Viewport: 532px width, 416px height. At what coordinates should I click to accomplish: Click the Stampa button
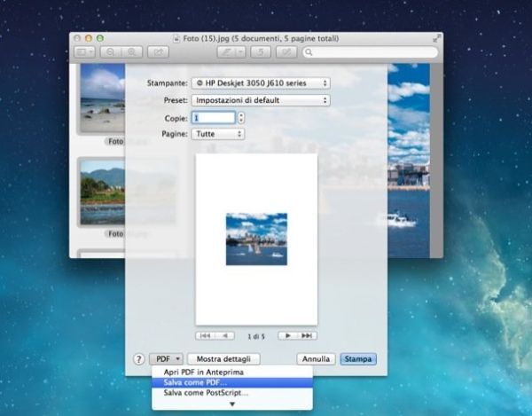pyautogui.click(x=358, y=359)
